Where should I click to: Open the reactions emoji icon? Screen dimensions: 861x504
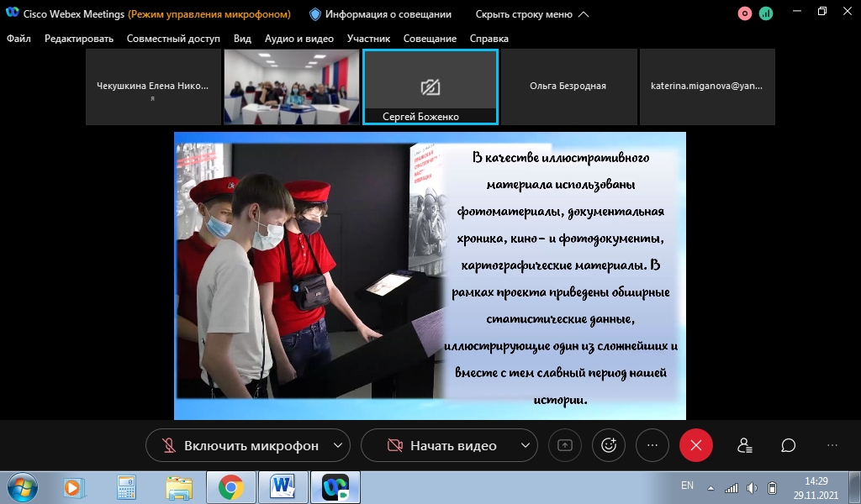click(608, 445)
